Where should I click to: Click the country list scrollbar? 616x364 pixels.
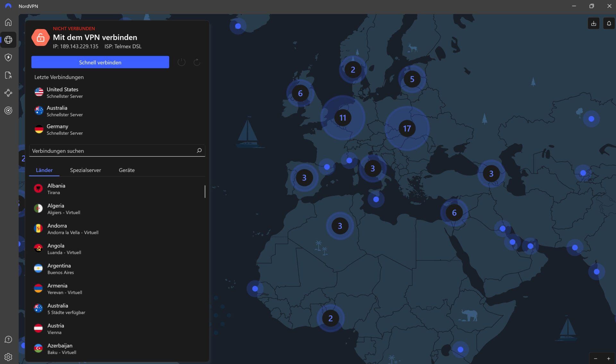[205, 191]
